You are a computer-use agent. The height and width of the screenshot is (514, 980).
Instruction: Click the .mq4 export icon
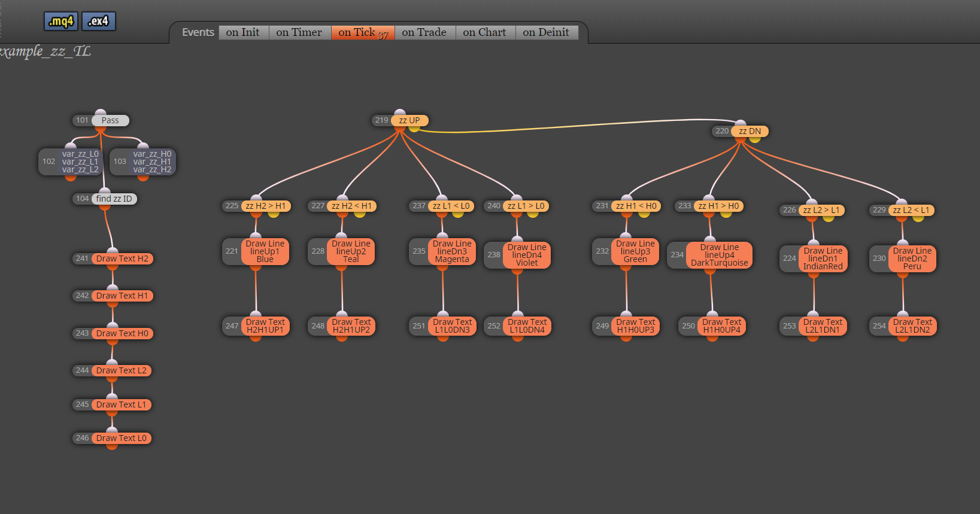61,22
